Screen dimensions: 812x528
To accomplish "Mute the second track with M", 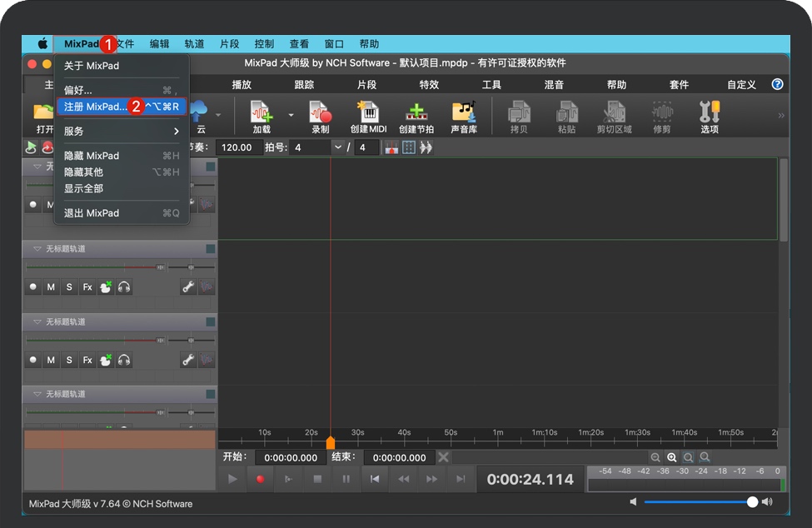I will 51,286.
